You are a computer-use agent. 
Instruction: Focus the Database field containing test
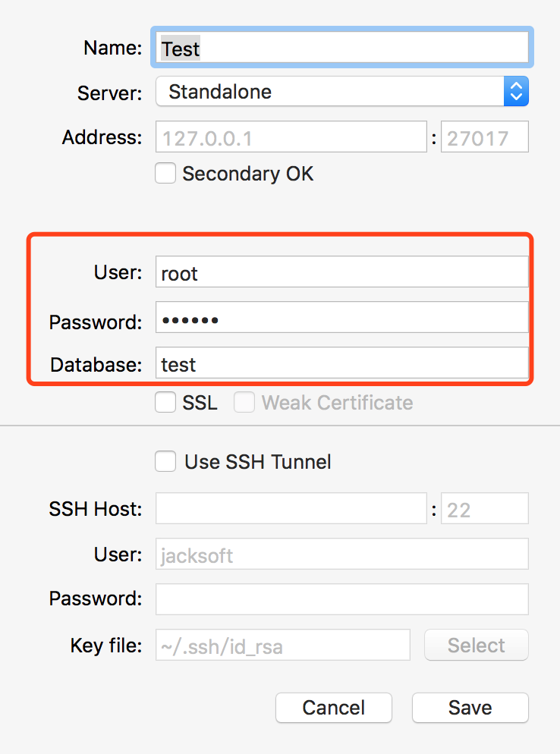341,364
